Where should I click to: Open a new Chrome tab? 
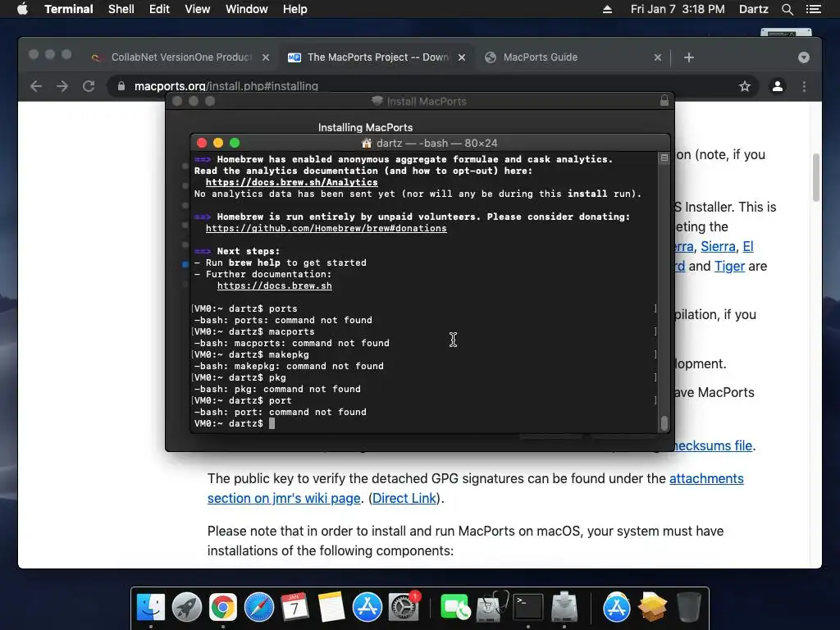689,57
